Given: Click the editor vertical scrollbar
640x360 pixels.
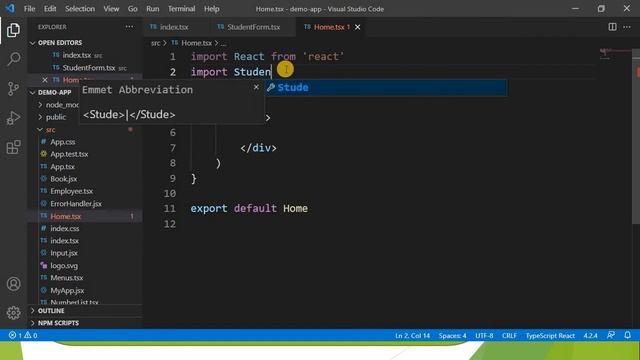Looking at the screenshot, I should (x=636, y=136).
